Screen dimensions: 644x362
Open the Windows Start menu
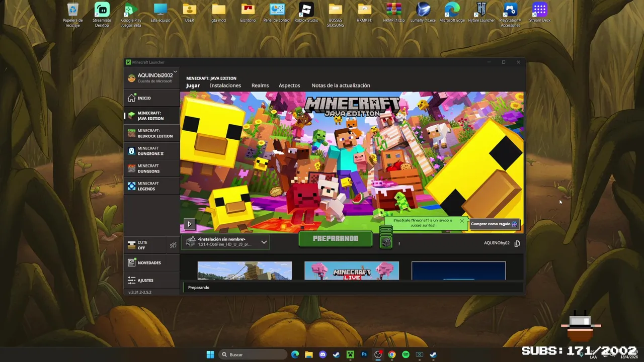pos(210,354)
